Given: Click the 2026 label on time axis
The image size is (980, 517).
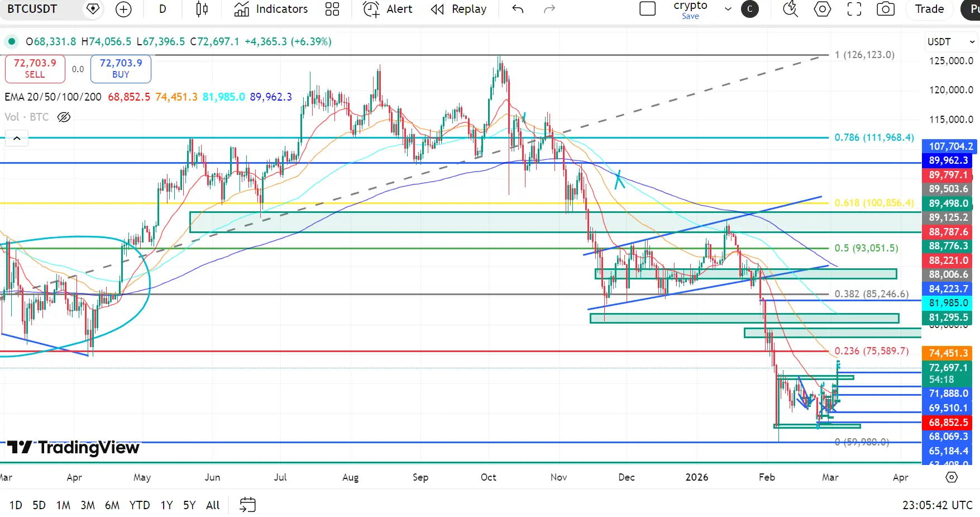Looking at the screenshot, I should 697,477.
